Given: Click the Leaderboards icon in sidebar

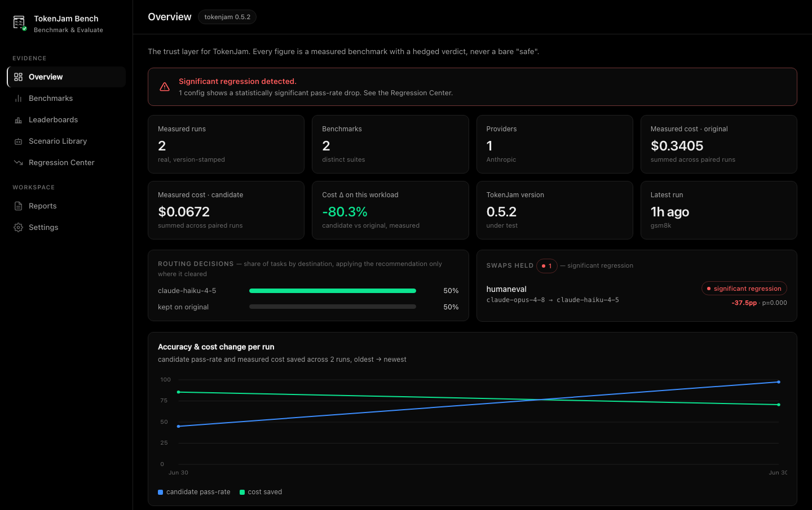Looking at the screenshot, I should (19, 120).
